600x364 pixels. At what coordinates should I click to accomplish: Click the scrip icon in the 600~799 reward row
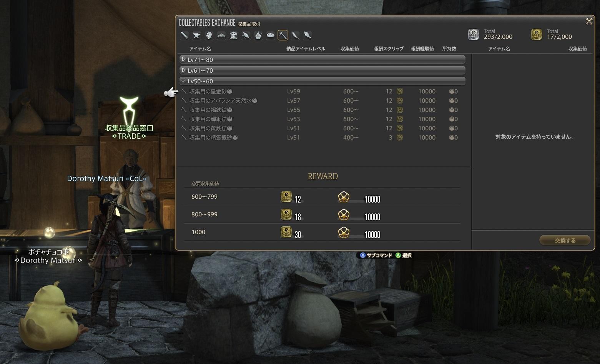[x=286, y=197]
